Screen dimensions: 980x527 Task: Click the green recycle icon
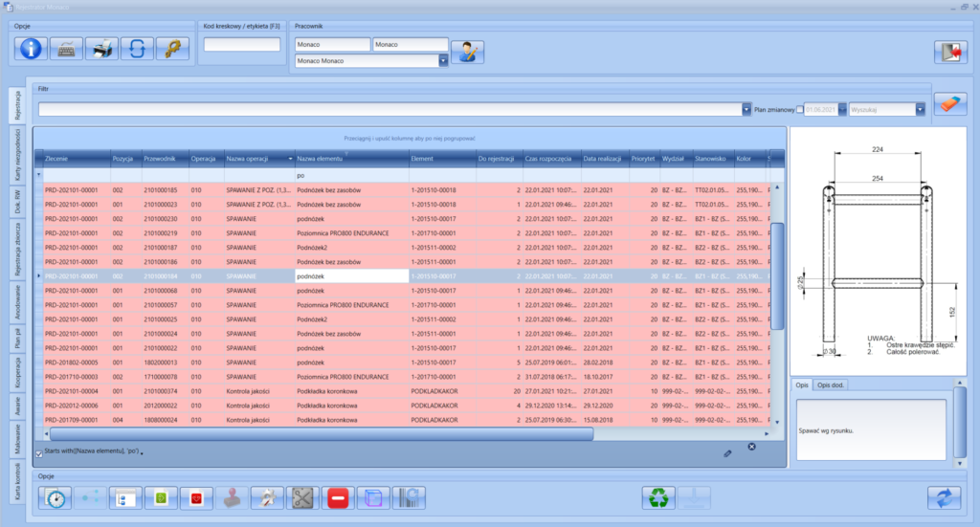click(657, 497)
